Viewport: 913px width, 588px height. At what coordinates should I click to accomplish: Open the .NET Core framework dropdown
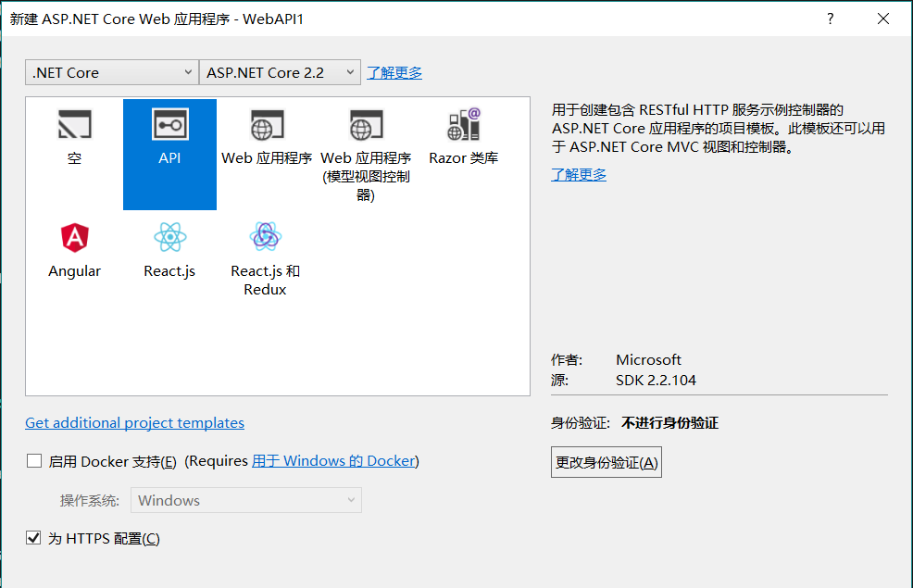[112, 73]
